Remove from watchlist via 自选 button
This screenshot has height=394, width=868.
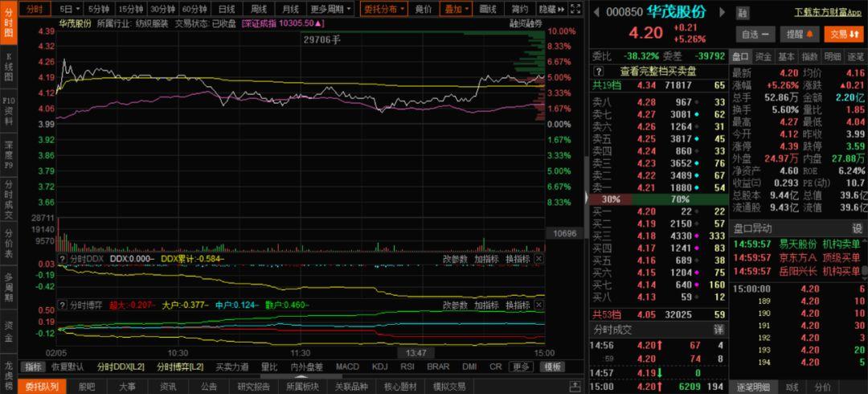755,35
